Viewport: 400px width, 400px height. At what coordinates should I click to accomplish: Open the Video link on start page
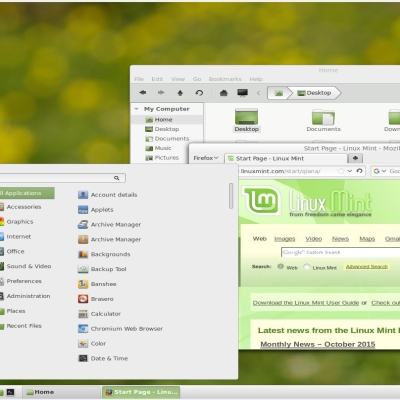click(314, 239)
